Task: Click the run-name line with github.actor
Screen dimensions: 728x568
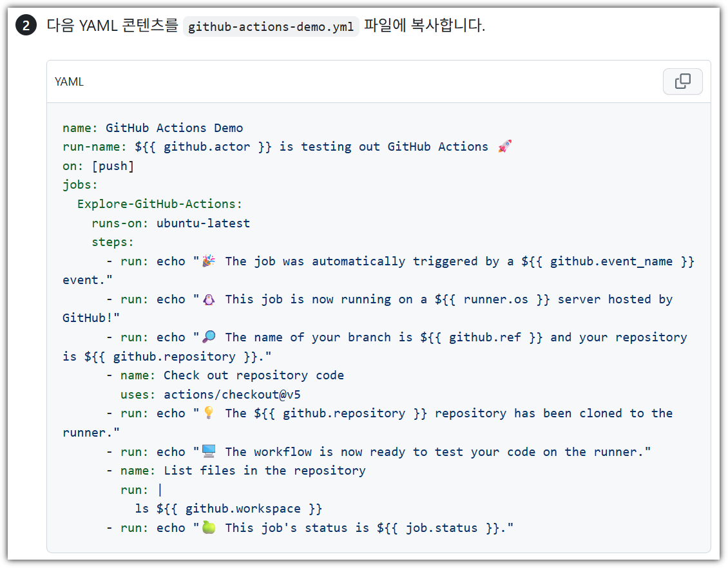Action: (x=287, y=147)
